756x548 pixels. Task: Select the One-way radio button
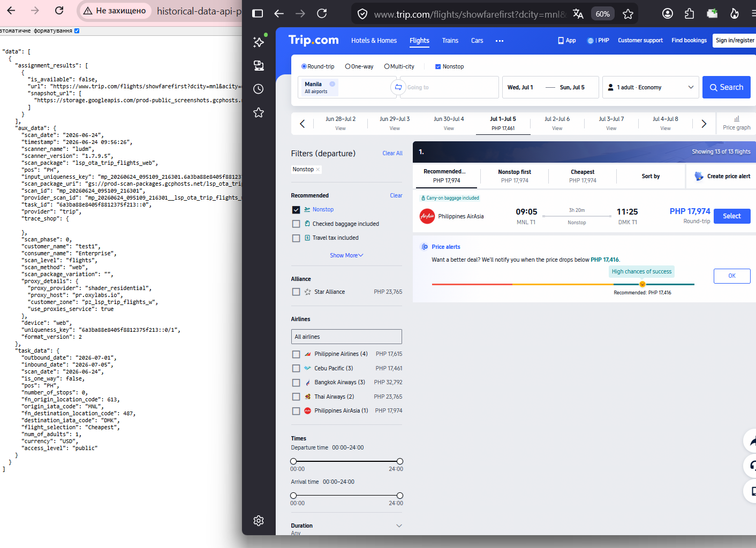click(x=348, y=66)
